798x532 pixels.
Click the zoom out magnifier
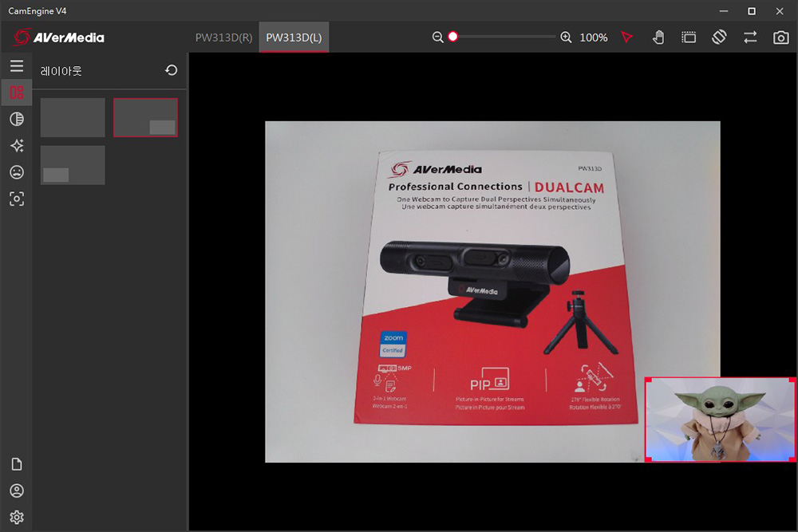(437, 37)
